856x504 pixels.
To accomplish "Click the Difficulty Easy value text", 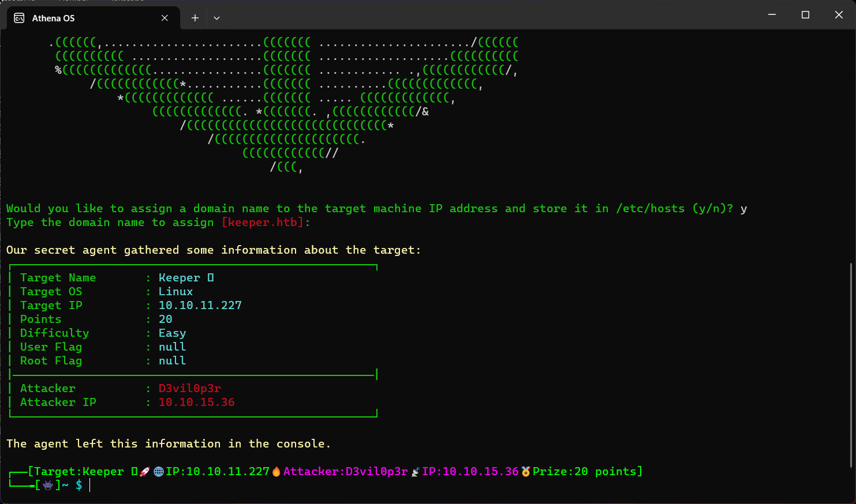I will [172, 333].
